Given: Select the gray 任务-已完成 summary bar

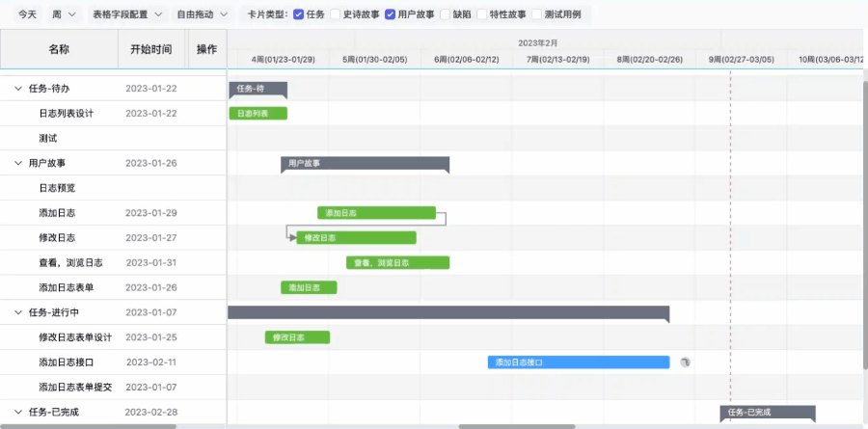Looking at the screenshot, I should (x=767, y=413).
